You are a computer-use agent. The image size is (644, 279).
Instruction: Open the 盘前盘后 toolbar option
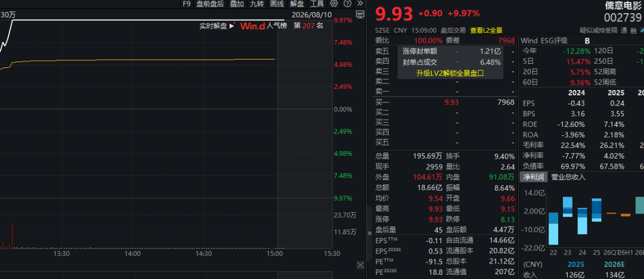(x=210, y=4)
